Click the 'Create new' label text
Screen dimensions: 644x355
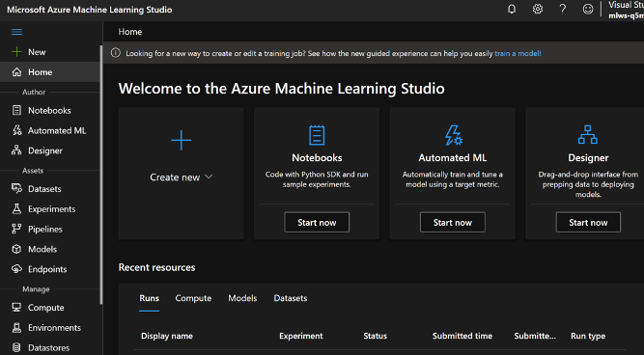click(x=175, y=177)
